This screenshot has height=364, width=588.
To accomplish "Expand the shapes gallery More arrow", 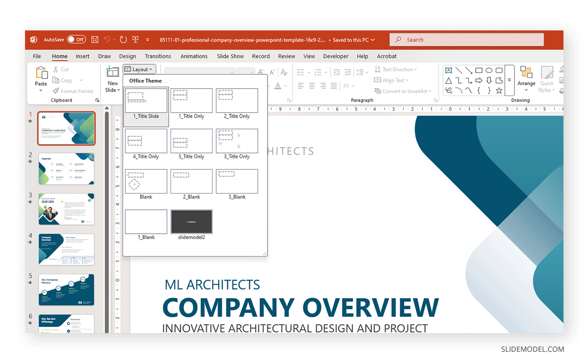I will pos(510,80).
